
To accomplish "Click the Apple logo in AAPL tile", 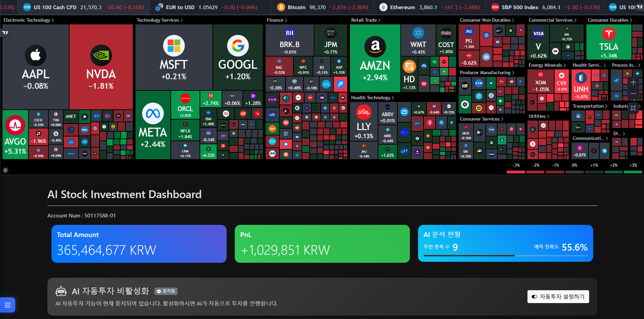I will (x=36, y=55).
